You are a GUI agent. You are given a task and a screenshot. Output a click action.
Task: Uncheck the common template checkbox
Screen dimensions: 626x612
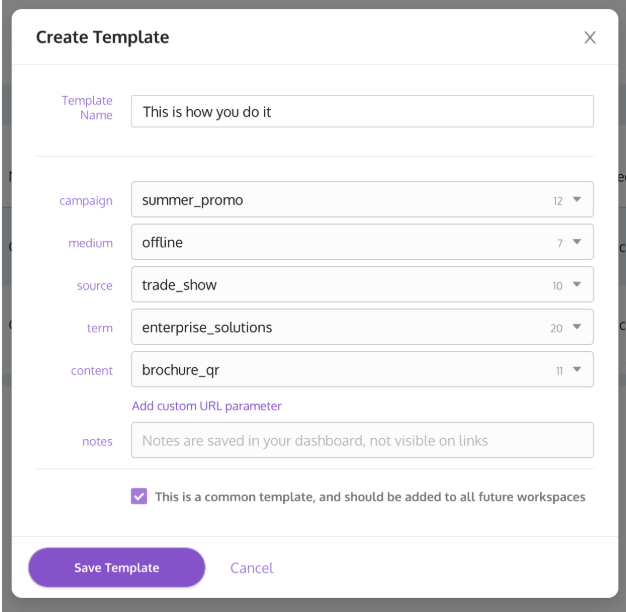[139, 496]
